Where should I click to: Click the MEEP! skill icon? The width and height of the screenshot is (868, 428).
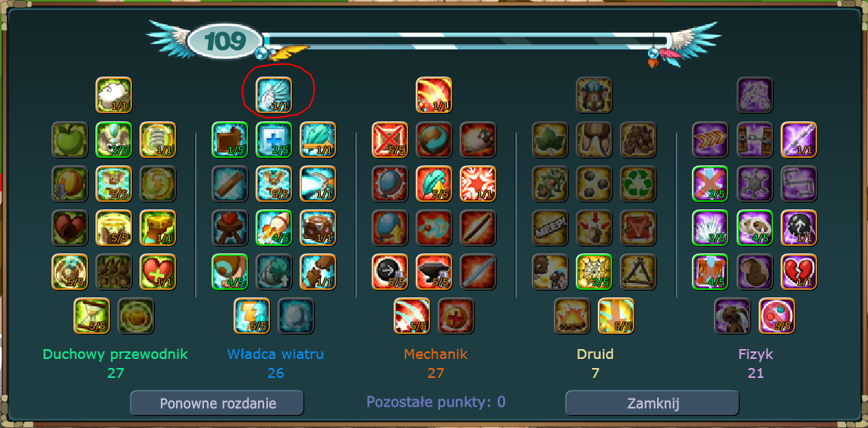point(550,228)
